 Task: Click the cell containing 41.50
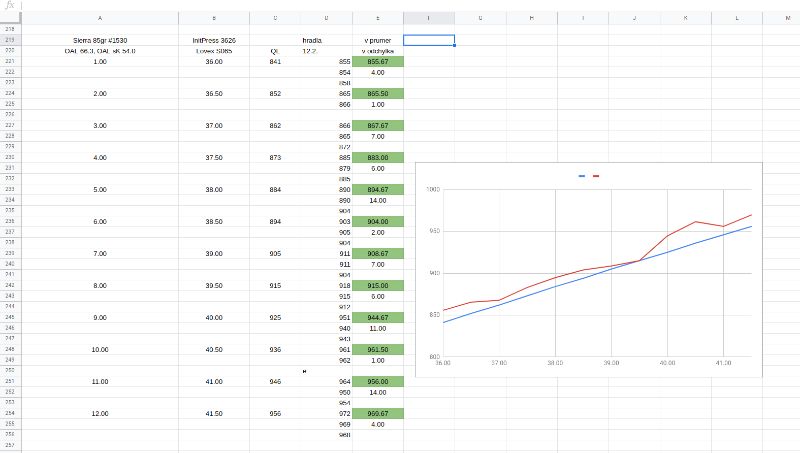click(214, 413)
